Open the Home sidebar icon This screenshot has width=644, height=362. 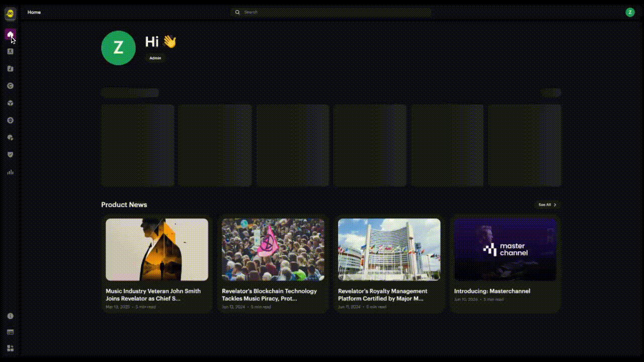tap(10, 34)
